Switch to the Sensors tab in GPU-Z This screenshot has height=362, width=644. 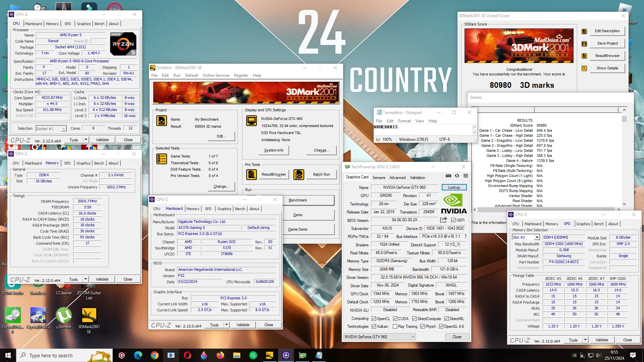[x=379, y=178]
